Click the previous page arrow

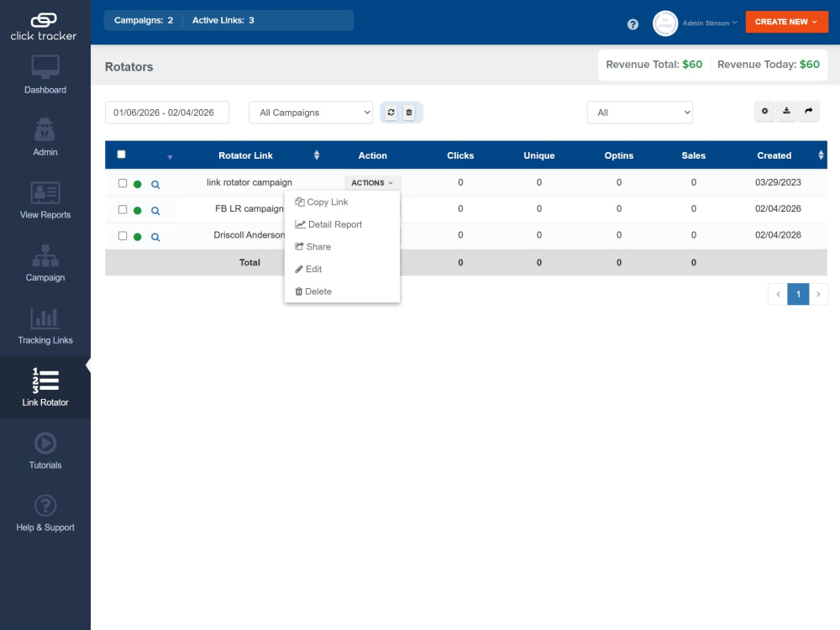[778, 294]
